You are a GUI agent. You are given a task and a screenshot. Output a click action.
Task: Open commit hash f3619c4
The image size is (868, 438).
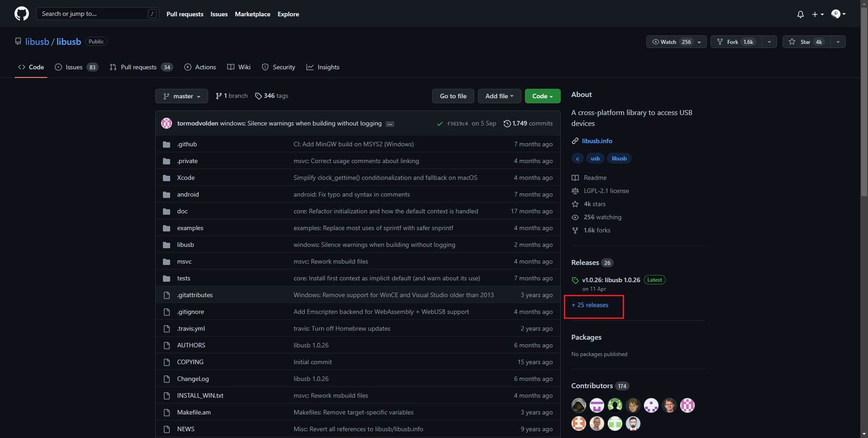(458, 124)
